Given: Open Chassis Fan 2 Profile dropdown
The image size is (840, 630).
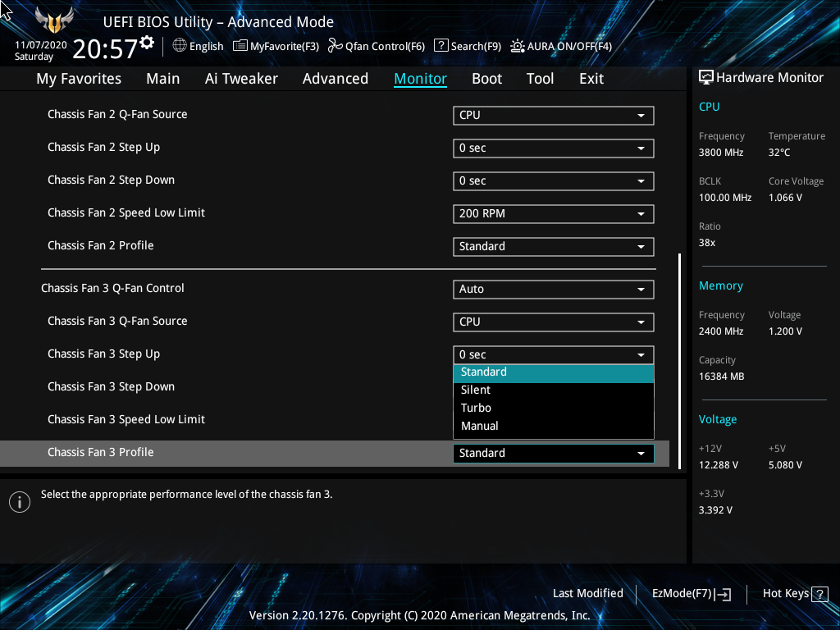Looking at the screenshot, I should [554, 246].
